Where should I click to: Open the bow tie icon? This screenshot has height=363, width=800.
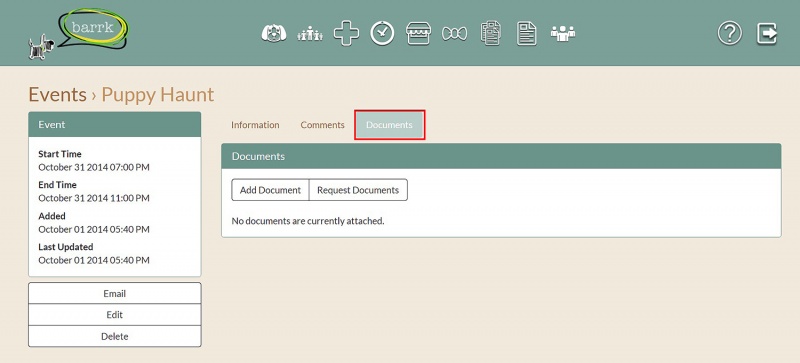click(x=454, y=34)
